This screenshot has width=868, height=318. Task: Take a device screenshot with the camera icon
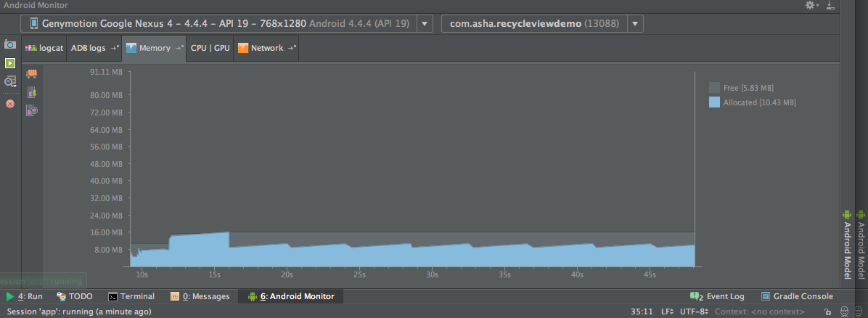coord(10,44)
